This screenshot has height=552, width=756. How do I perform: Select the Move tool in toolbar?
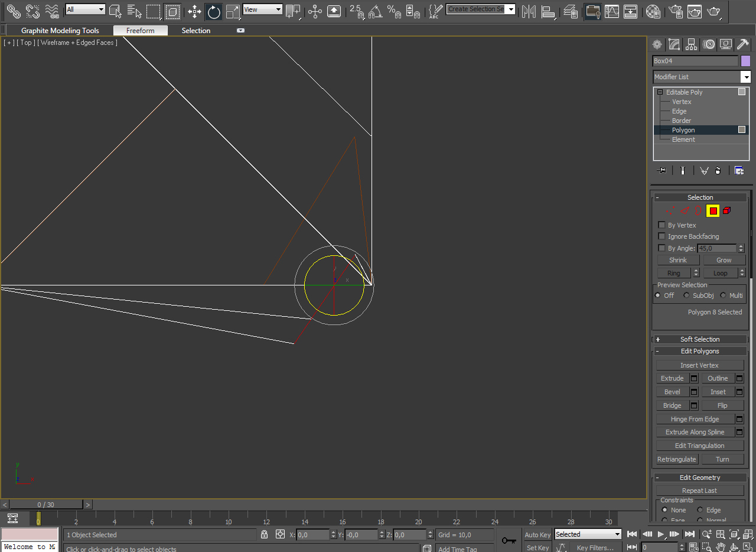click(194, 11)
